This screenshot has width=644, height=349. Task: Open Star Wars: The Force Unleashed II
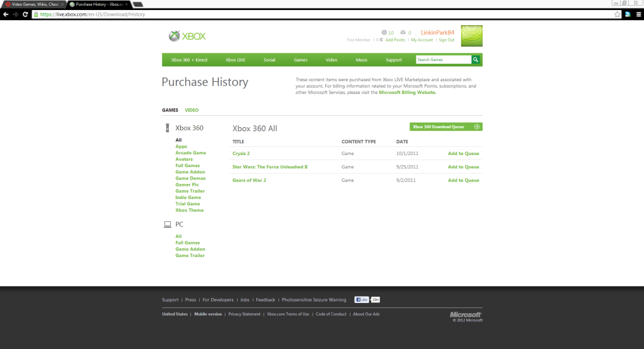pos(270,167)
